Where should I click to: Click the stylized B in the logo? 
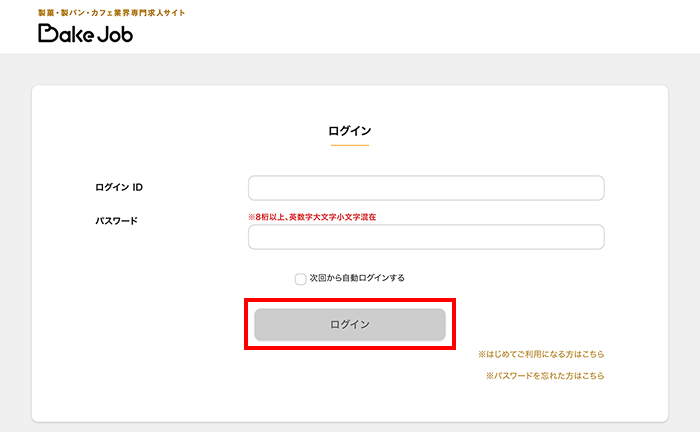pos(48,34)
